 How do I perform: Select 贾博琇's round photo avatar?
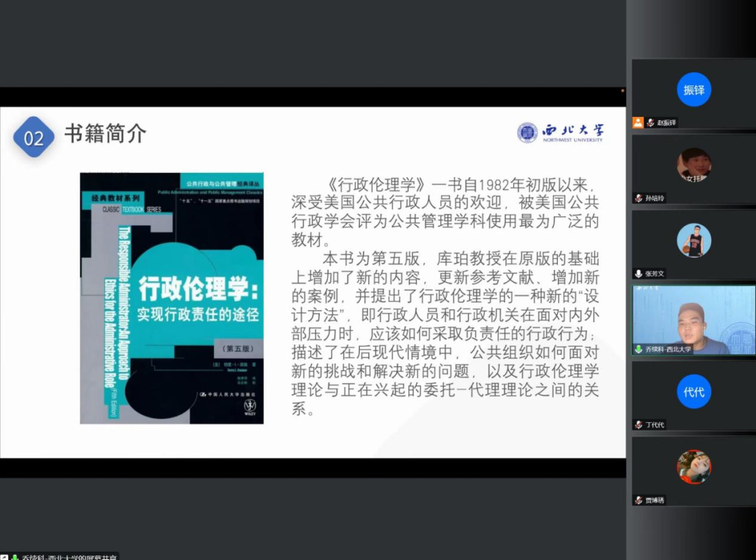pos(694,468)
